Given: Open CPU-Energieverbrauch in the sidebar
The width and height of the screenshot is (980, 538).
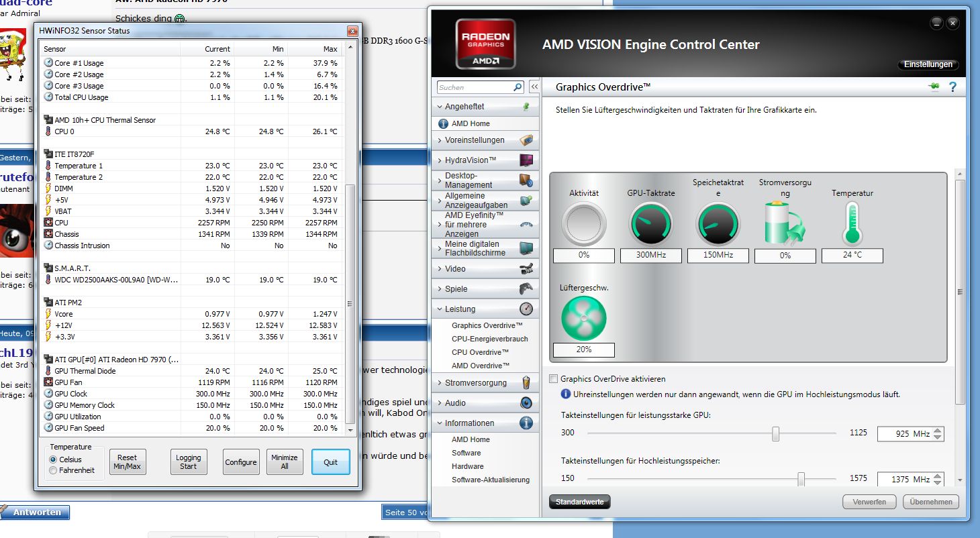Looking at the screenshot, I should pyautogui.click(x=490, y=339).
